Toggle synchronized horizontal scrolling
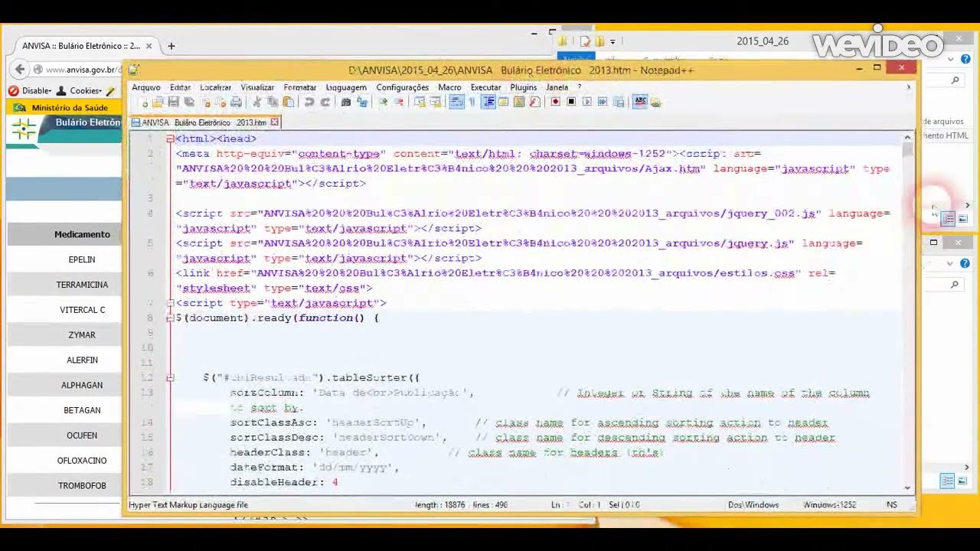Image resolution: width=980 pixels, height=551 pixels. click(x=435, y=102)
